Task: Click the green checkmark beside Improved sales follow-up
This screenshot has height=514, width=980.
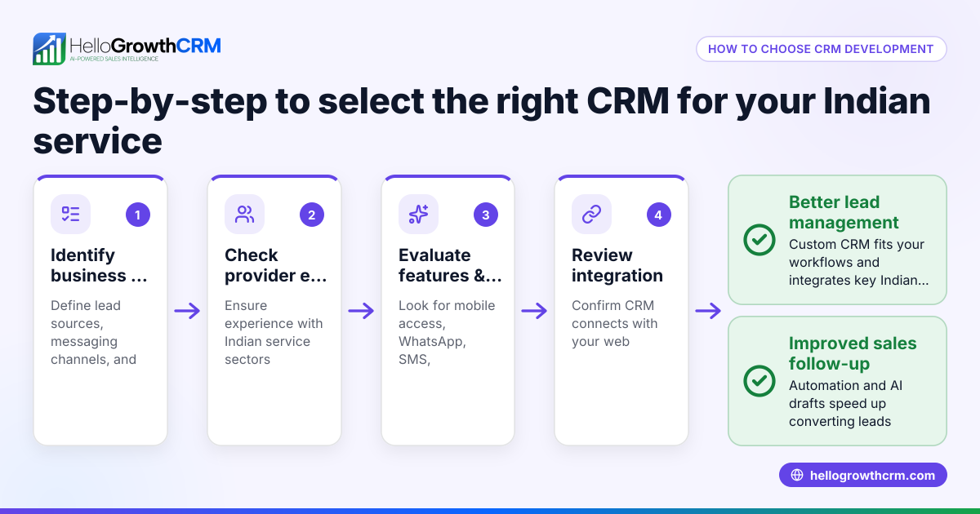Action: (x=759, y=380)
